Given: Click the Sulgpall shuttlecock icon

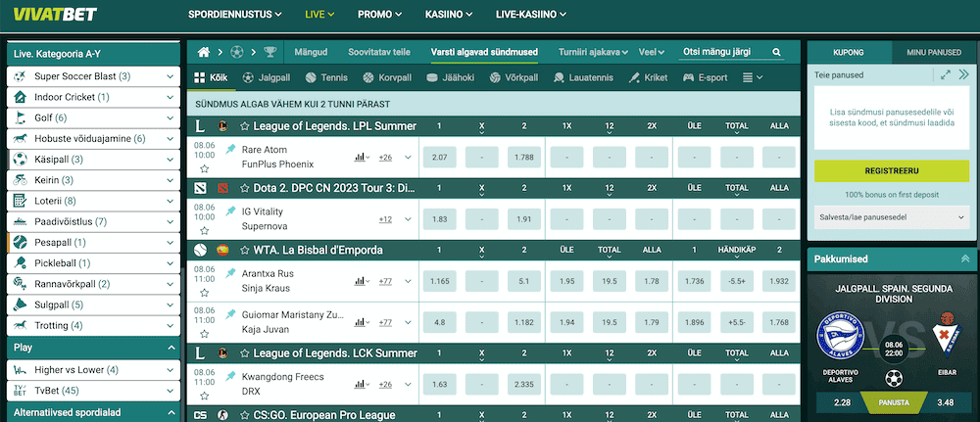Looking at the screenshot, I should pyautogui.click(x=20, y=305).
